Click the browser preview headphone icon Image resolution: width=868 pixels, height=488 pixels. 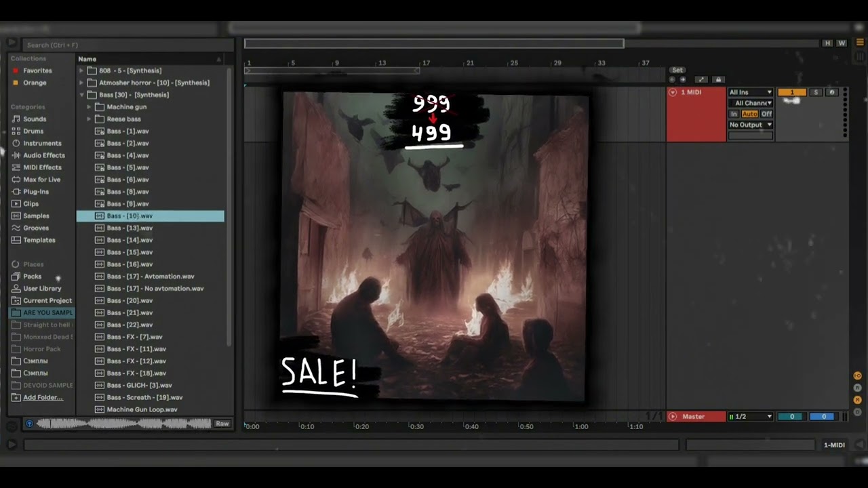pos(29,424)
